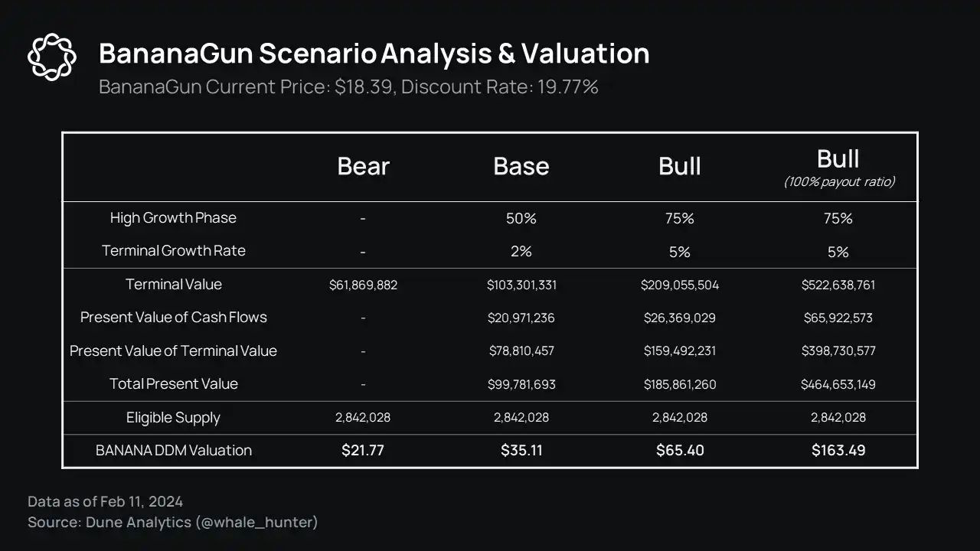Select the Bear column header
Viewport: 980px width, 551px height.
pyautogui.click(x=363, y=166)
